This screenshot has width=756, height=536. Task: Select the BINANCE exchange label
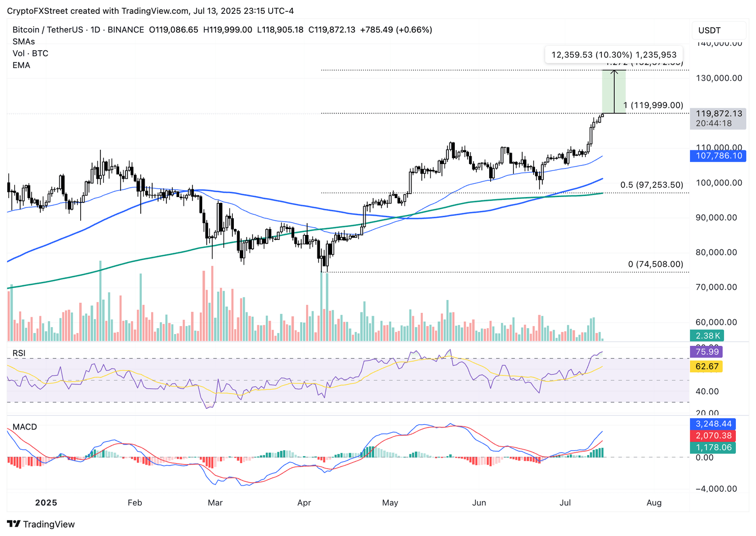click(126, 30)
